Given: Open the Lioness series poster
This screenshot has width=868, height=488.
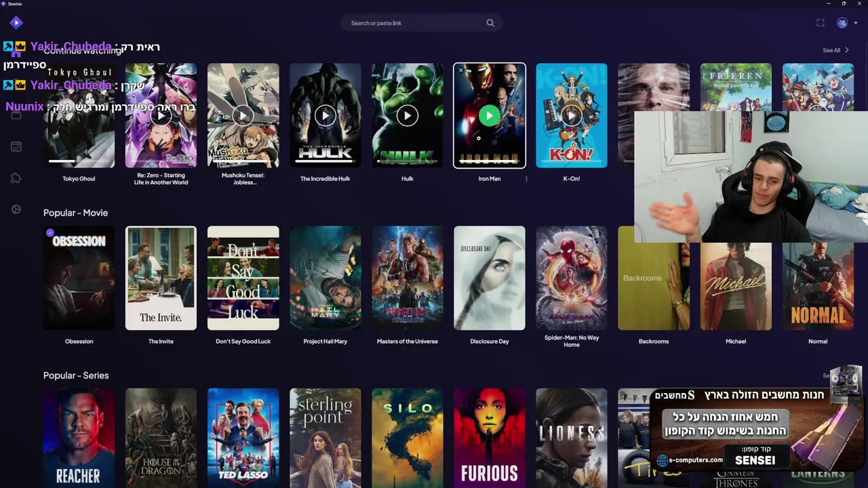Looking at the screenshot, I should click(572, 438).
